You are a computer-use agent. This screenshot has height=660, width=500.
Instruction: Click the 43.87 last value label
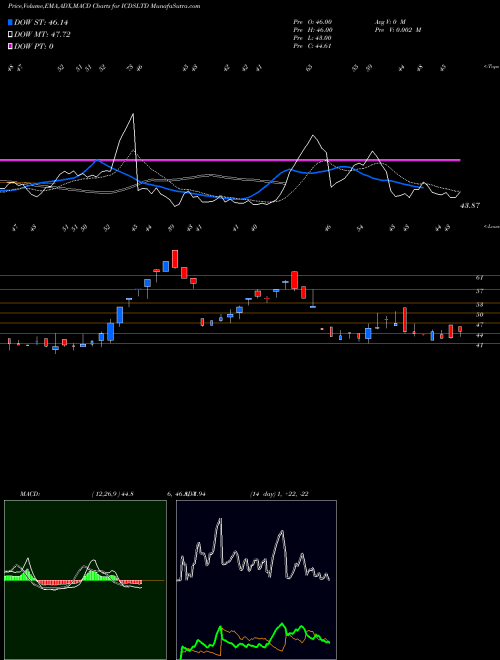tap(470, 205)
